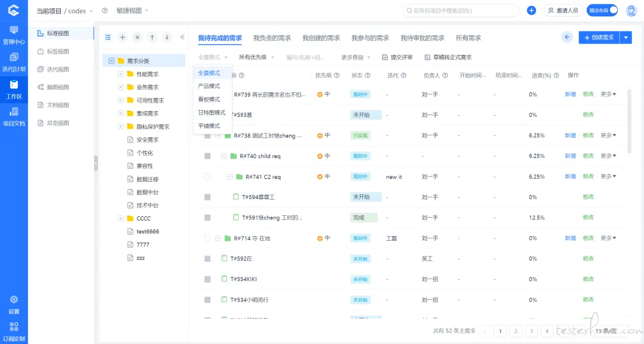The image size is (644, 344).
Task: Click the back arrow circle button
Action: (567, 38)
